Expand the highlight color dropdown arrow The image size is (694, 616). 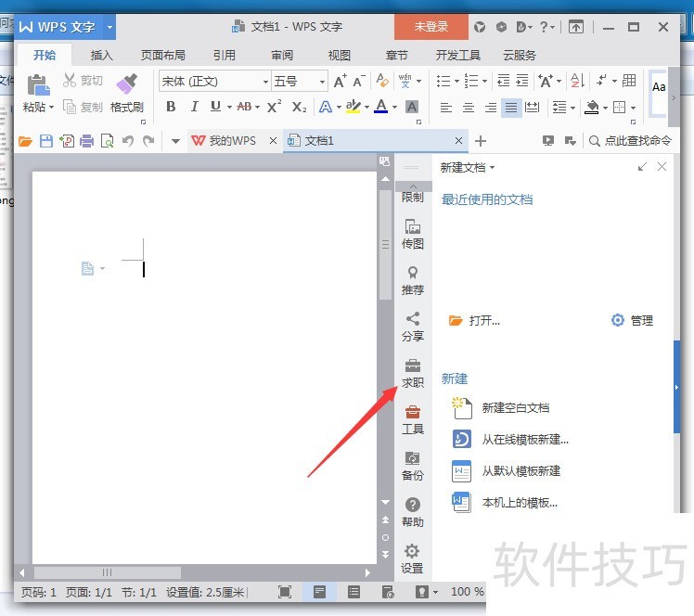366,107
